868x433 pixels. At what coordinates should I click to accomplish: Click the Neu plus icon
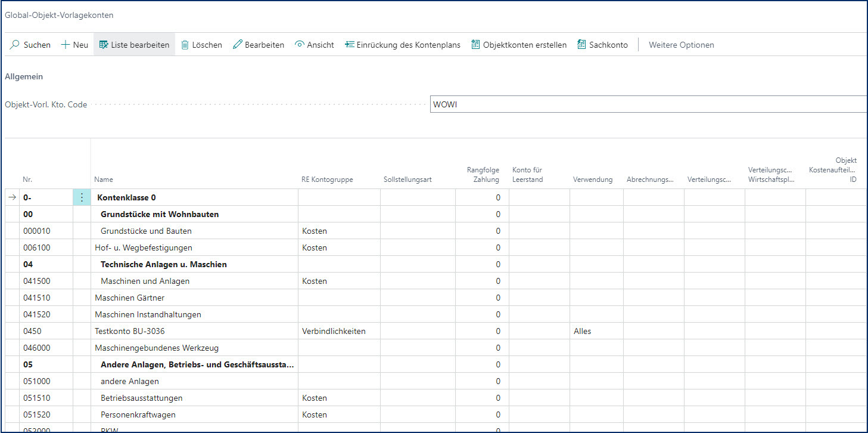66,45
